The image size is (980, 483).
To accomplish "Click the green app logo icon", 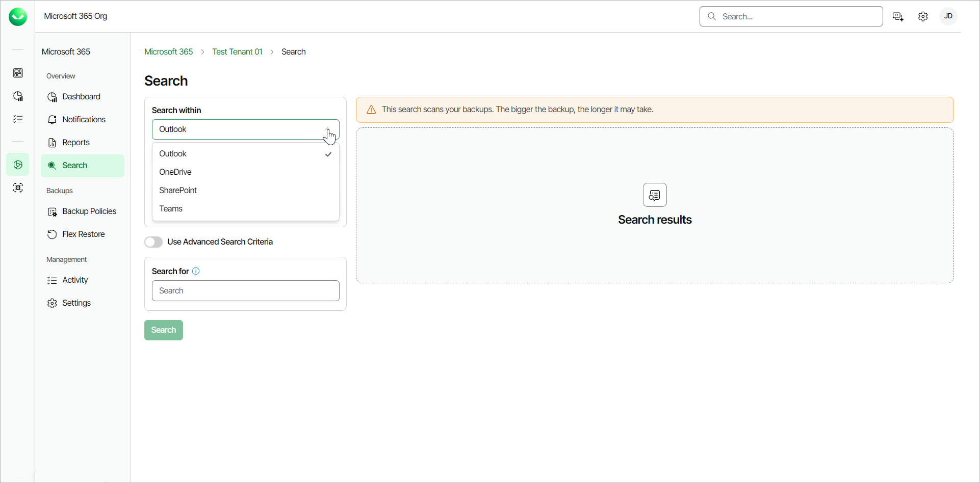I will (18, 17).
